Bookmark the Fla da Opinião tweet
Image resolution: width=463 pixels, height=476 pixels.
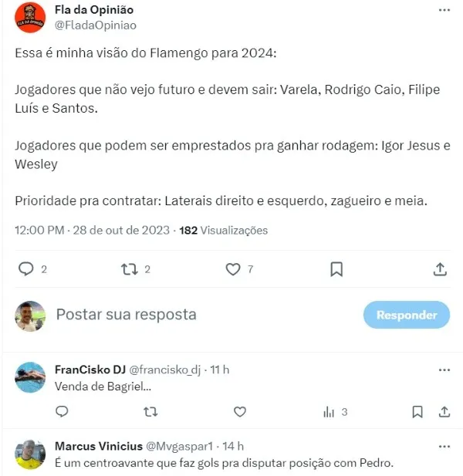336,269
